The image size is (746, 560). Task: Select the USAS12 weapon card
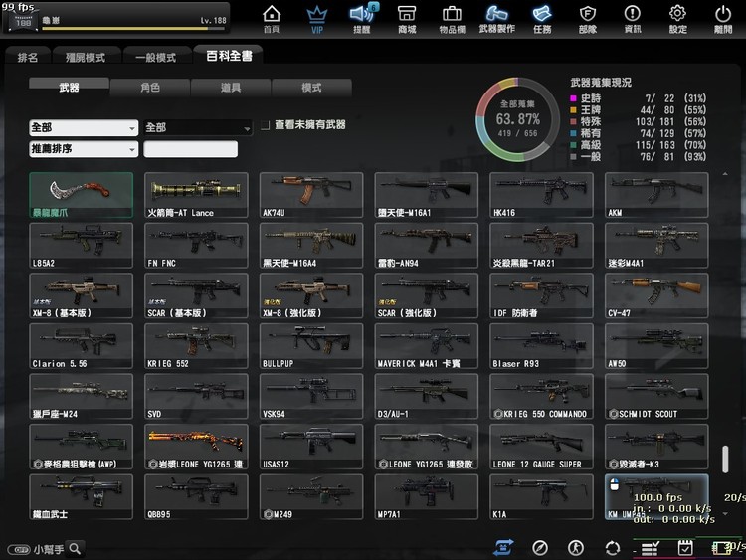[311, 447]
